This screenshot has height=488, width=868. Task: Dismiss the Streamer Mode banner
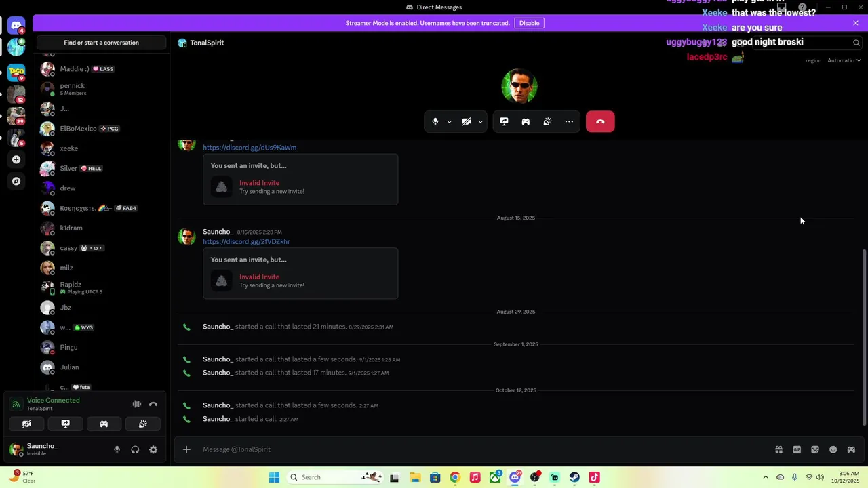click(856, 23)
